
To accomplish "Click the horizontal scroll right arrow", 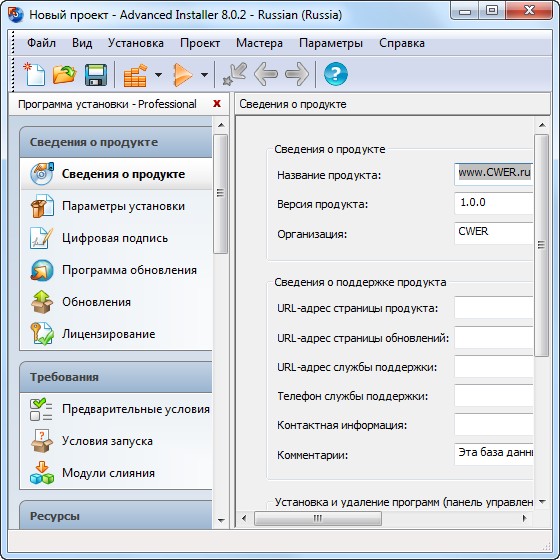I will coord(524,518).
